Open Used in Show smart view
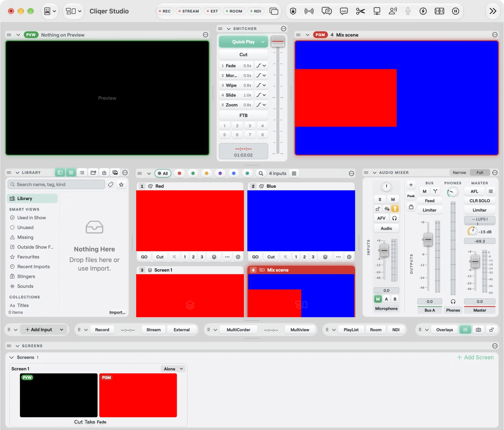Viewport: 504px width, 430px height. click(x=31, y=218)
